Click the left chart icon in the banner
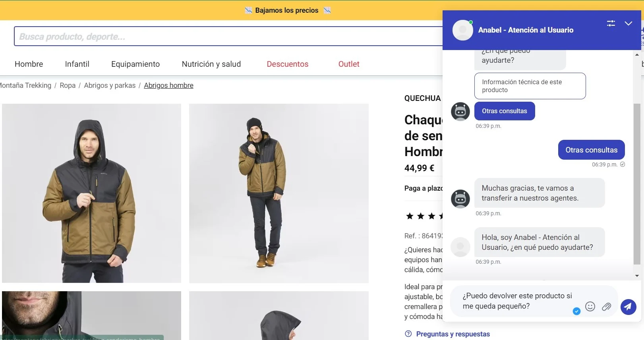 coord(248,10)
